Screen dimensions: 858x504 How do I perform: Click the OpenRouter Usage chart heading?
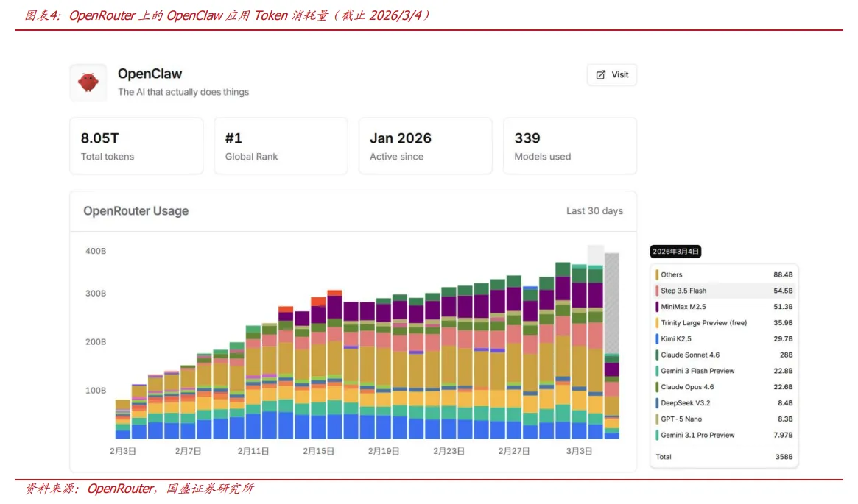[x=136, y=211]
